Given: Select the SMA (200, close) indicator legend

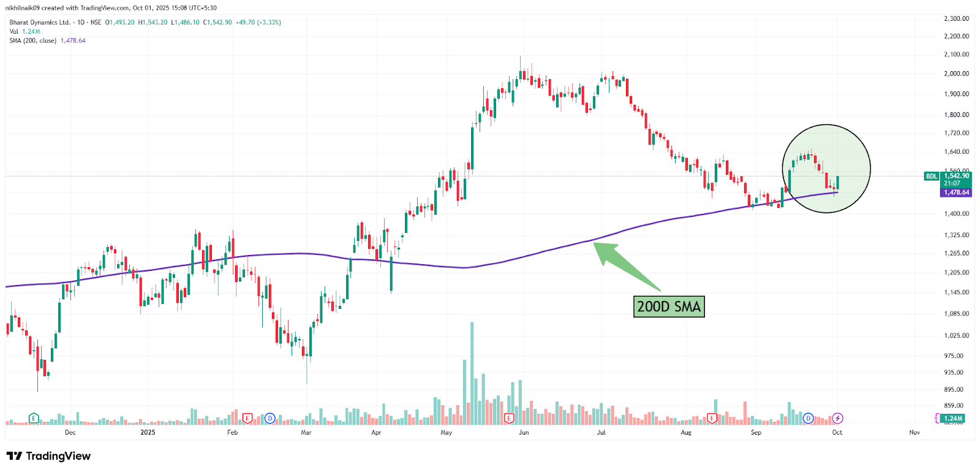Looking at the screenshot, I should [33, 40].
